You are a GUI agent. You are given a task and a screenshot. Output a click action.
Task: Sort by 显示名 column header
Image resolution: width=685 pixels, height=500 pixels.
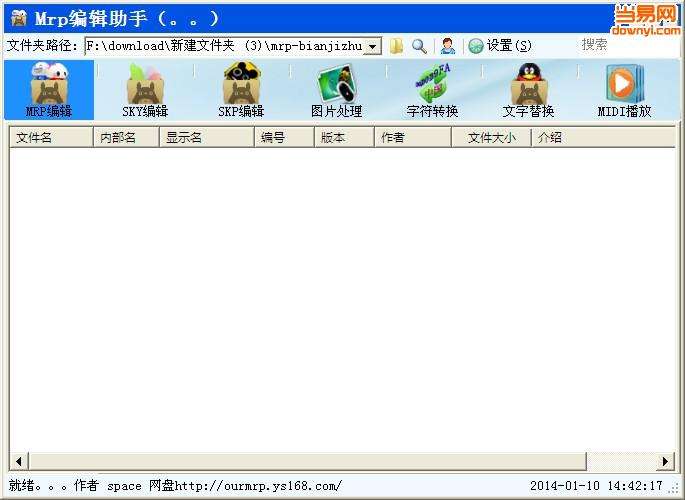point(207,138)
